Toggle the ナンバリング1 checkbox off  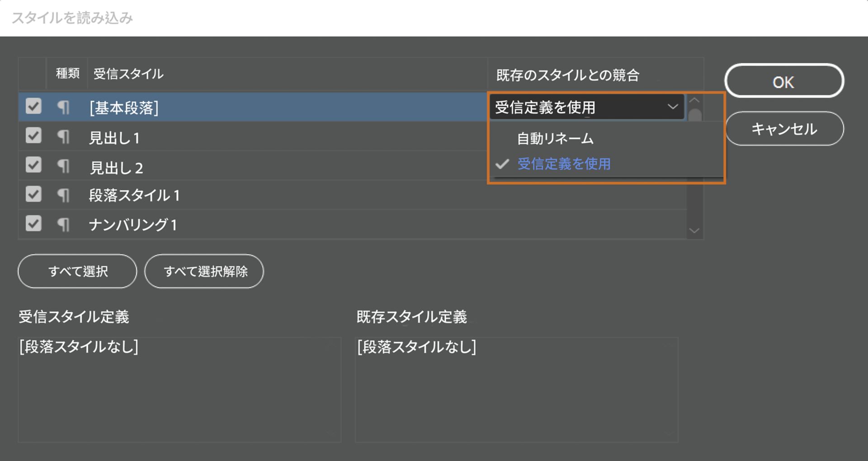point(33,223)
